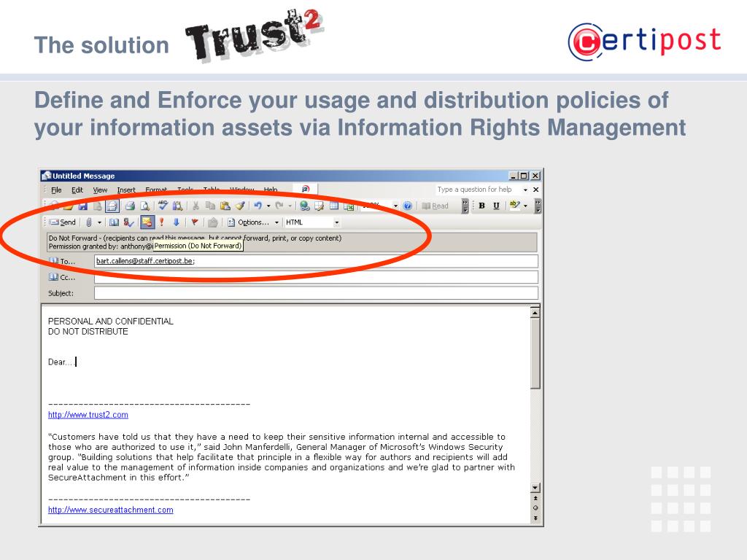Select the Format Painter brush
Image resolution: width=747 pixels, height=560 pixels.
239,206
